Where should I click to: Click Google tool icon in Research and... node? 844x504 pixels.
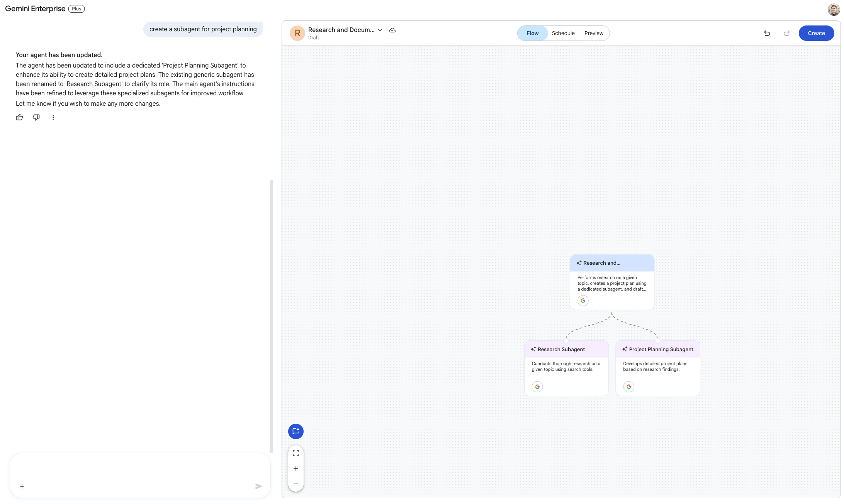click(583, 301)
